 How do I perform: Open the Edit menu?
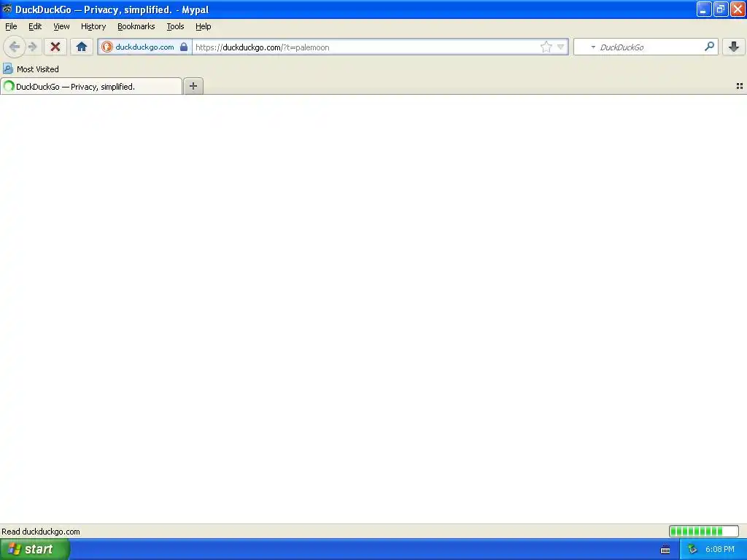35,26
